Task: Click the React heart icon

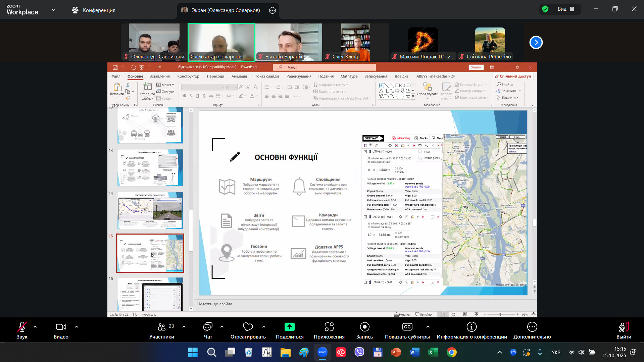Action: (x=248, y=327)
